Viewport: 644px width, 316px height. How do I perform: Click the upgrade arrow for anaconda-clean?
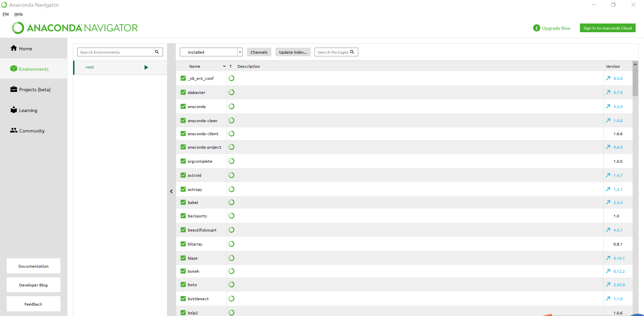point(608,120)
